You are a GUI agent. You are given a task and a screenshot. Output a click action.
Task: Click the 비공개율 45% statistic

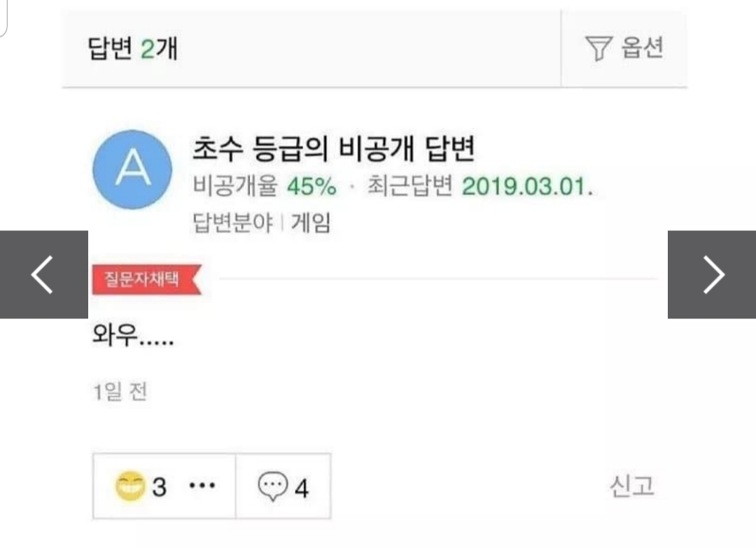(264, 186)
